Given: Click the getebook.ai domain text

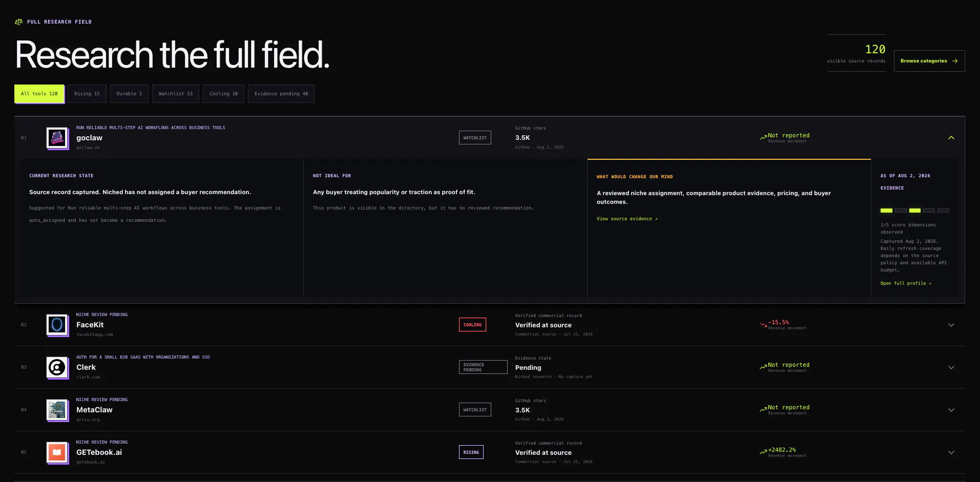Looking at the screenshot, I should (91, 462).
